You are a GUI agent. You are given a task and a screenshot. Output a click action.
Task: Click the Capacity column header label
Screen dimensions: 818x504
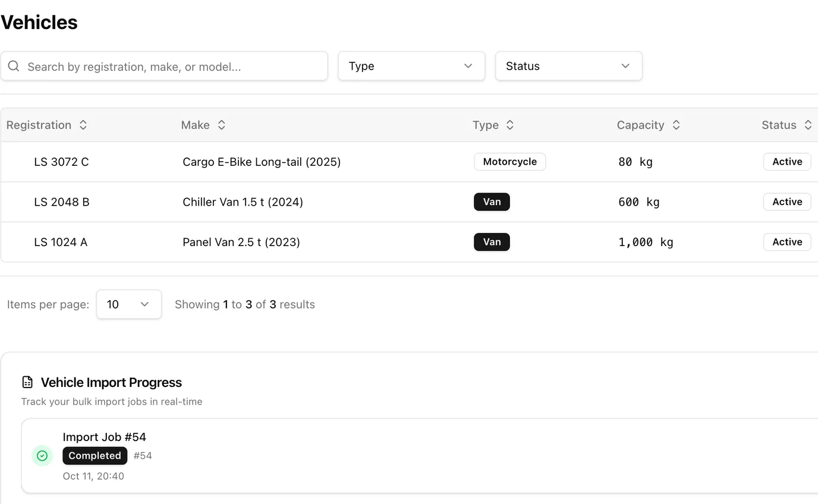[x=640, y=125]
